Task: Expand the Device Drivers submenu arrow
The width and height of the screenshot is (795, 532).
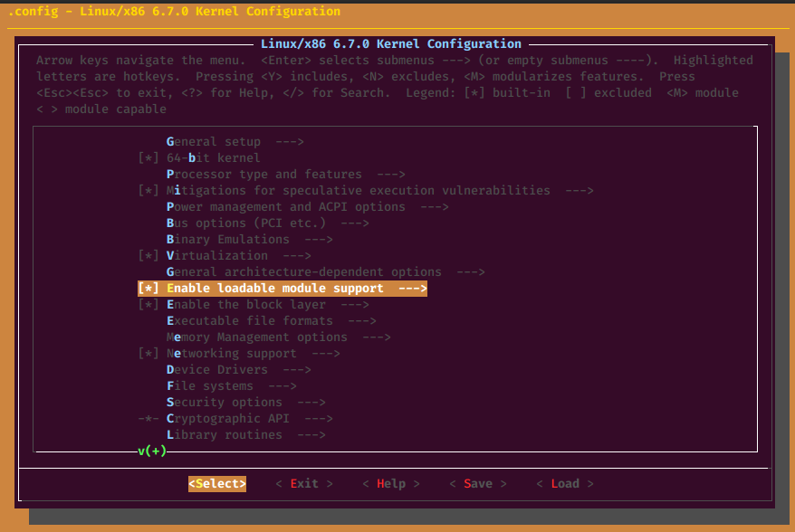Action: (x=297, y=370)
